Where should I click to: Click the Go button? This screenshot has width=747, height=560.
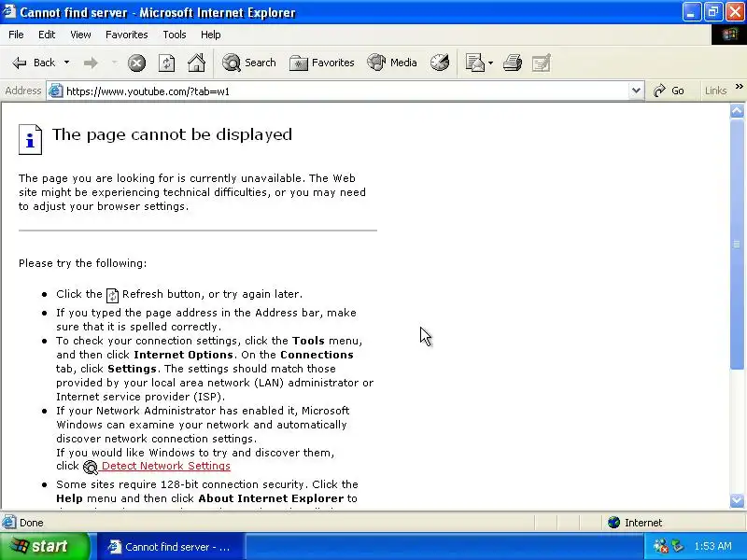[669, 91]
